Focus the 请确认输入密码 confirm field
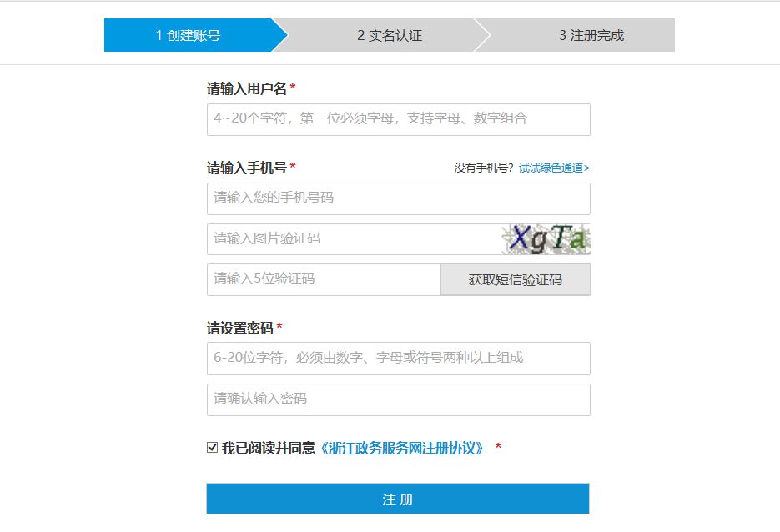The width and height of the screenshot is (780, 532). pyautogui.click(x=399, y=399)
